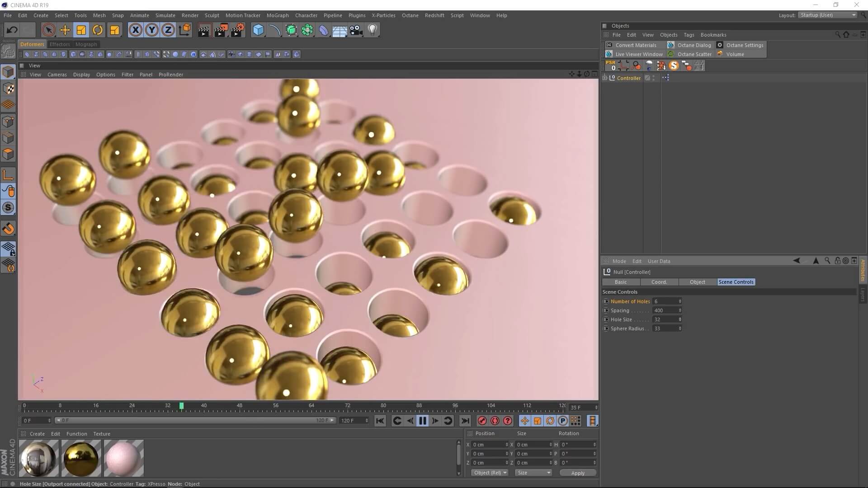Toggle Position keyframe recording in timeline

pos(524,421)
